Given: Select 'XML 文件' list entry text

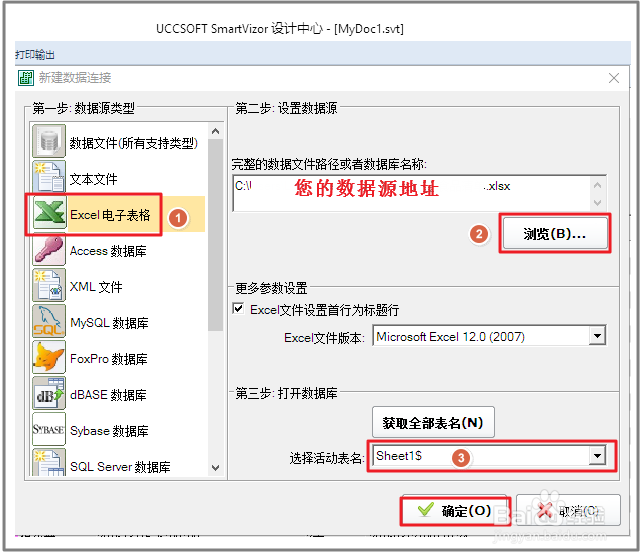Looking at the screenshot, I should pos(96,287).
